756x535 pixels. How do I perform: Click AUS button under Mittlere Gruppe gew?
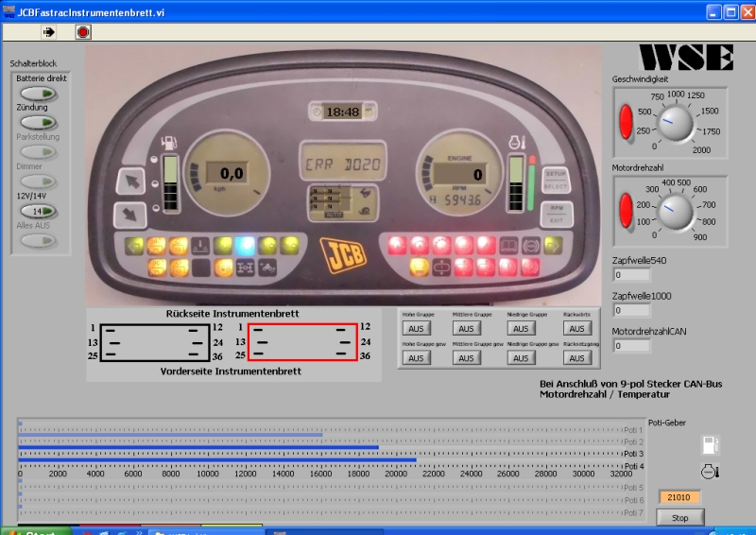(466, 358)
